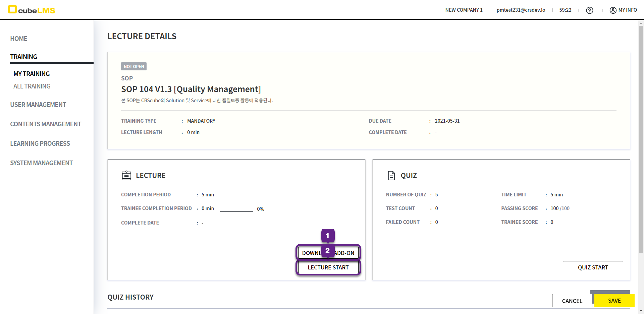The image size is (644, 314).
Task: Select MY TRAINING submenu
Action: pos(32,74)
